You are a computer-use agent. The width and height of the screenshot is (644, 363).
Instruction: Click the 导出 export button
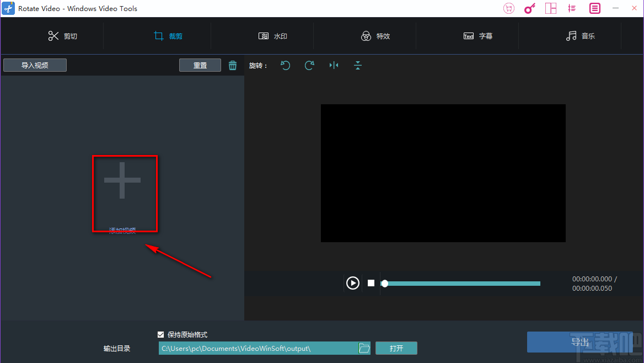(580, 342)
